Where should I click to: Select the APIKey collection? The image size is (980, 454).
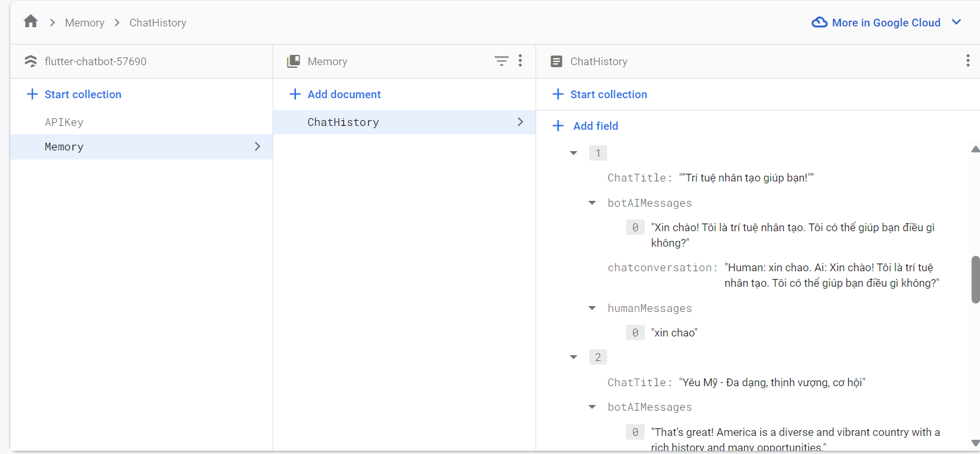63,121
